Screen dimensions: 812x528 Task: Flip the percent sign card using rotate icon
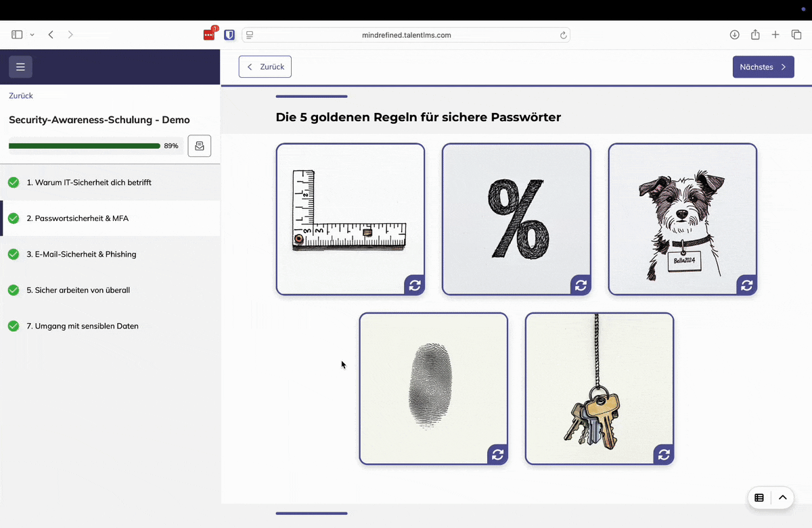click(581, 285)
